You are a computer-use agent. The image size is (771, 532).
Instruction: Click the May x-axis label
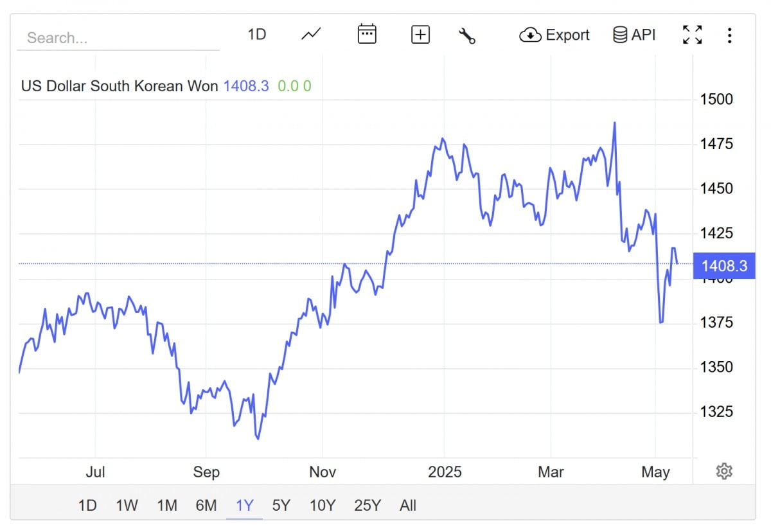[656, 472]
